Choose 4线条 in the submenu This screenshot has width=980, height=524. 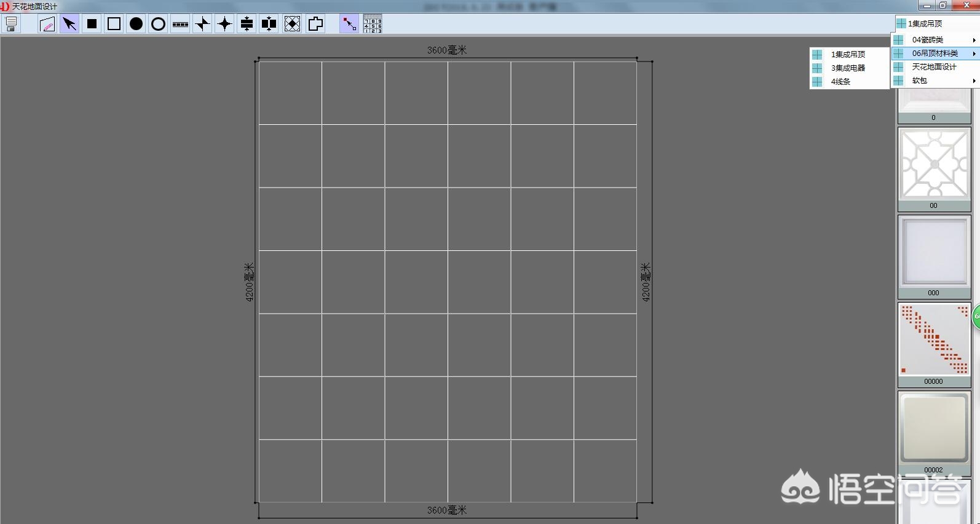(840, 81)
